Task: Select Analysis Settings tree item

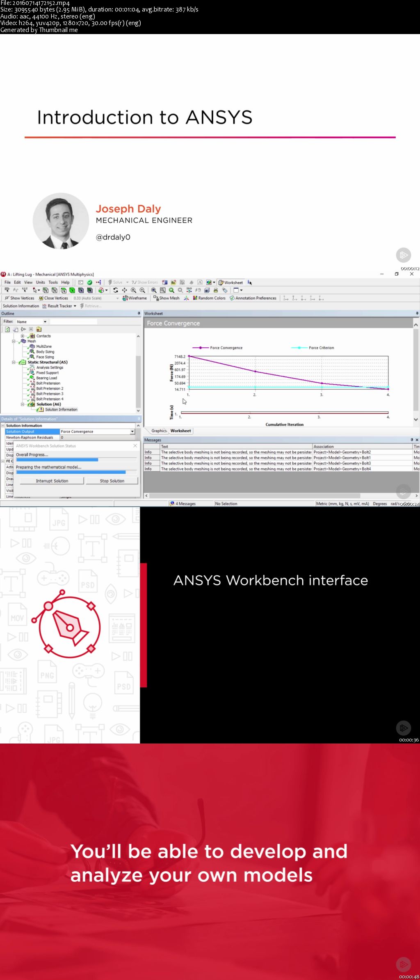Action: [x=50, y=367]
